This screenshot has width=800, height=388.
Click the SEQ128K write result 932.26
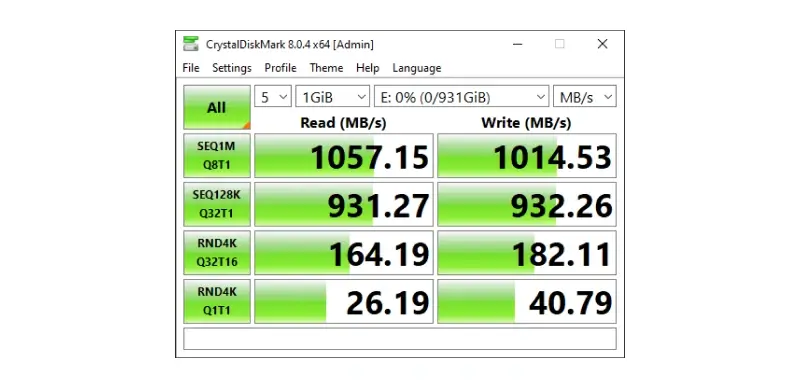pos(527,204)
